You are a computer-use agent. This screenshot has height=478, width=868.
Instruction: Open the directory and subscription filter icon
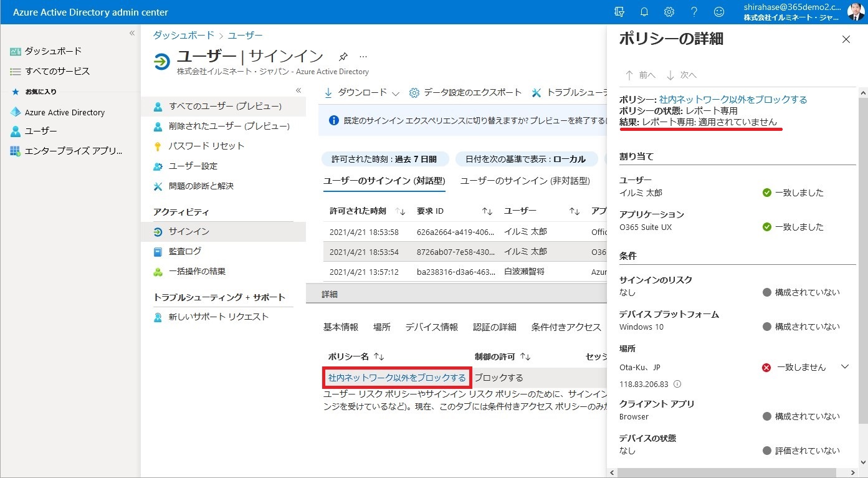(x=619, y=12)
